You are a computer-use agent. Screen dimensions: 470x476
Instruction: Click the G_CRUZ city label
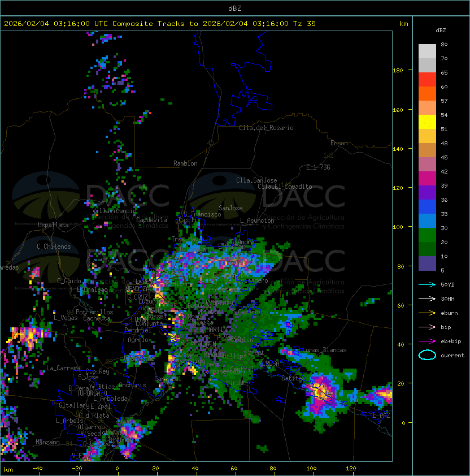tap(137, 297)
